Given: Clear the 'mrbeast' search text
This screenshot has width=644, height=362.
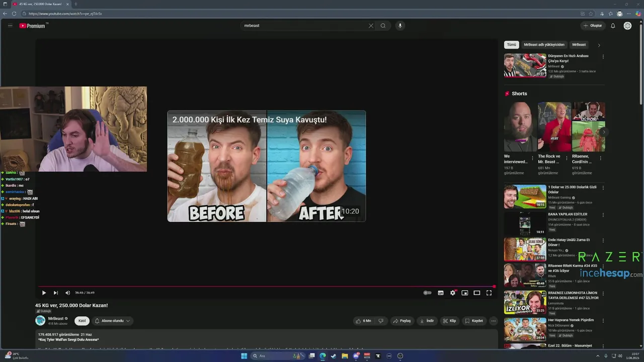Looking at the screenshot, I should [371, 26].
